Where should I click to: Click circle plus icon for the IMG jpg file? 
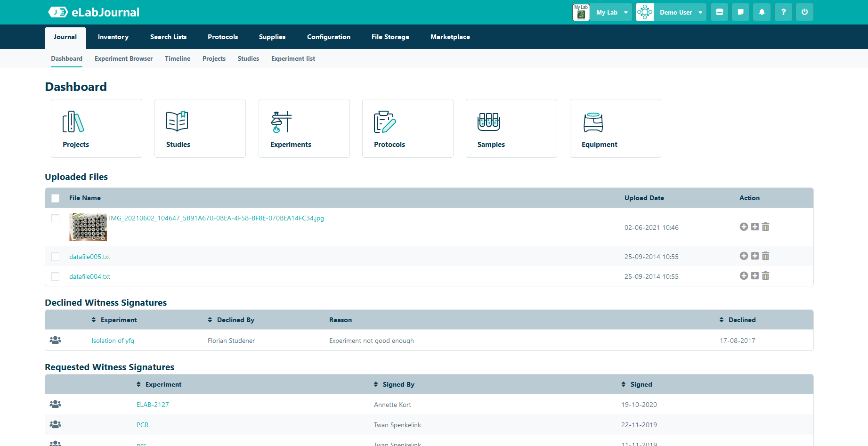(x=744, y=227)
